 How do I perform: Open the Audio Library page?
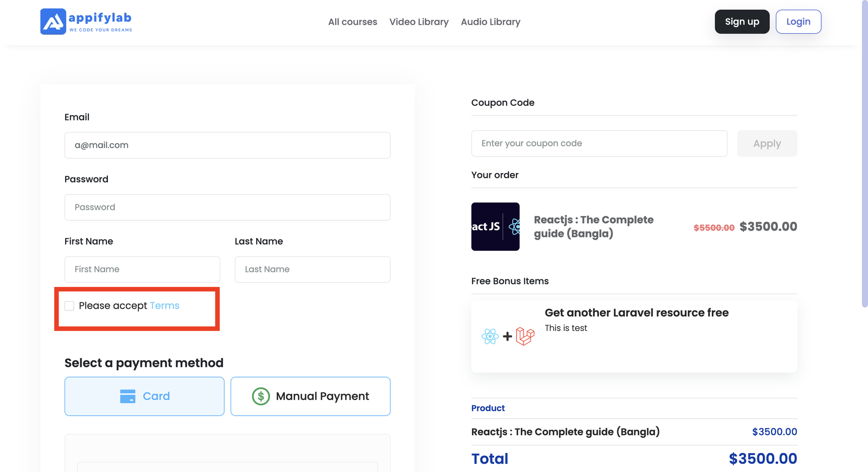[490, 22]
